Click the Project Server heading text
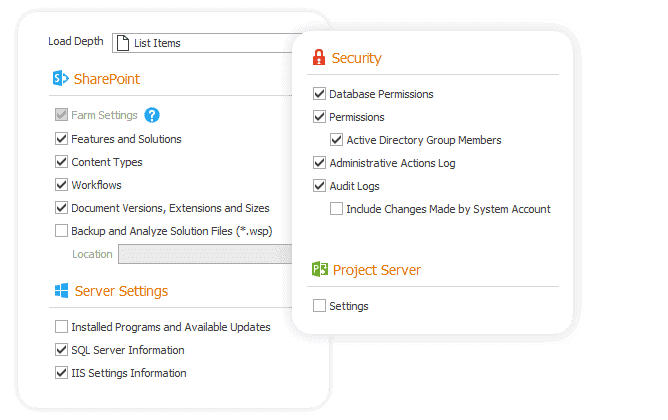Screen dimensions: 668x420 pyautogui.click(x=377, y=270)
